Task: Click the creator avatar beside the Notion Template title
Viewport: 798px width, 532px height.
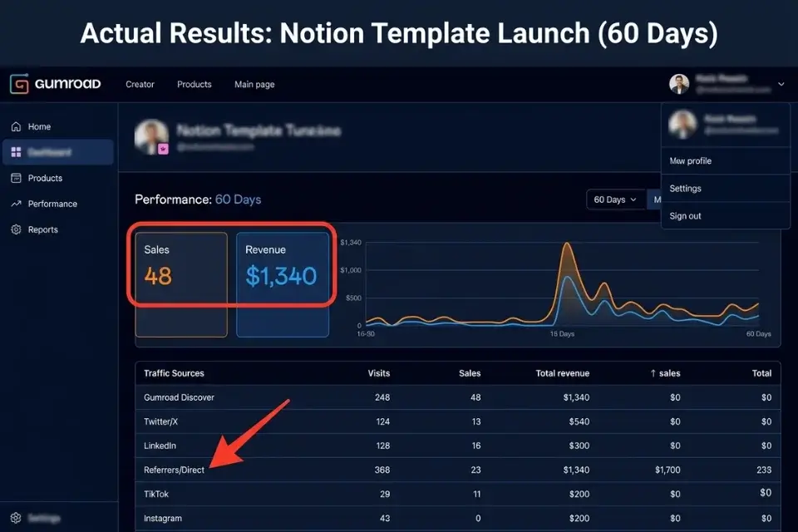Action: tap(151, 135)
